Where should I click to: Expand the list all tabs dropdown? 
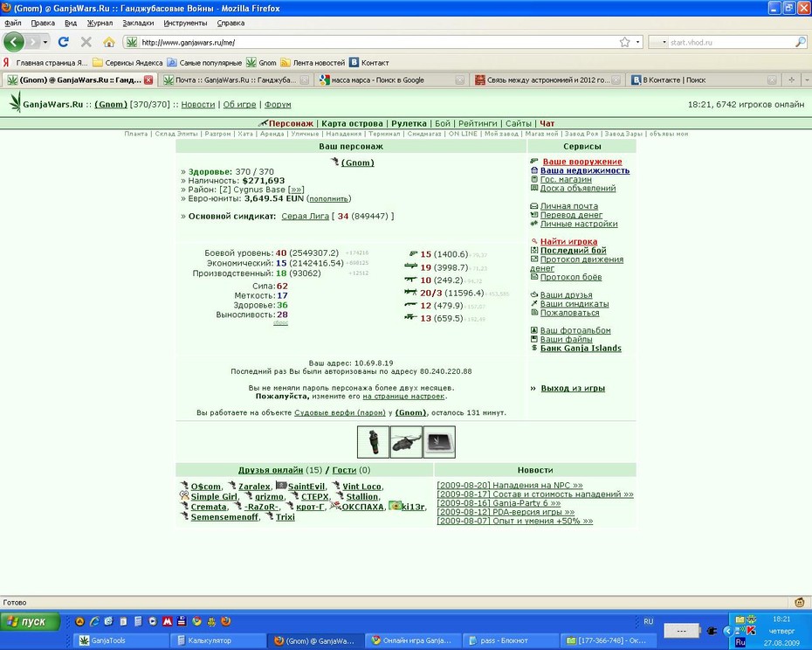point(807,80)
